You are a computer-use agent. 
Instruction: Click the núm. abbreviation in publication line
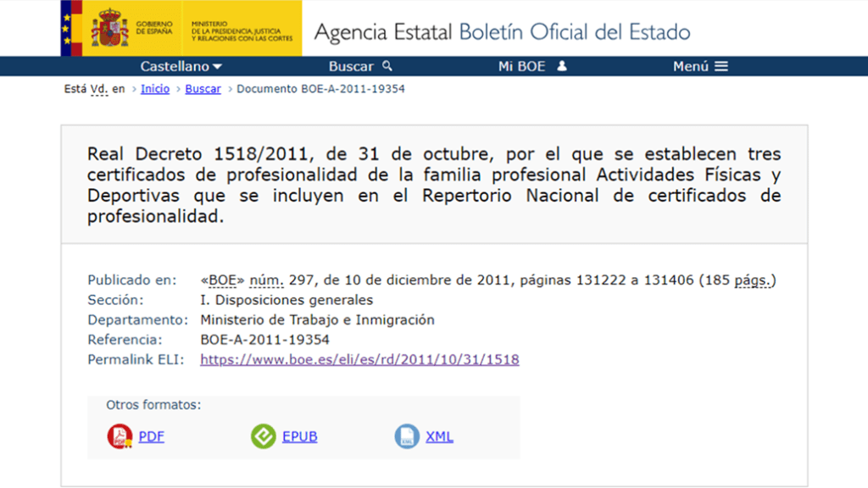[266, 280]
